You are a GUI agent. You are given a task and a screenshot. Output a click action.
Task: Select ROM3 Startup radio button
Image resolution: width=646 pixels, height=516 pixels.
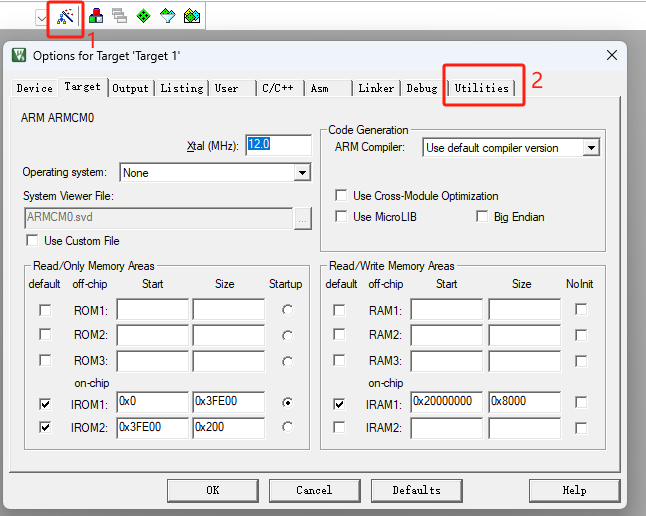point(288,361)
